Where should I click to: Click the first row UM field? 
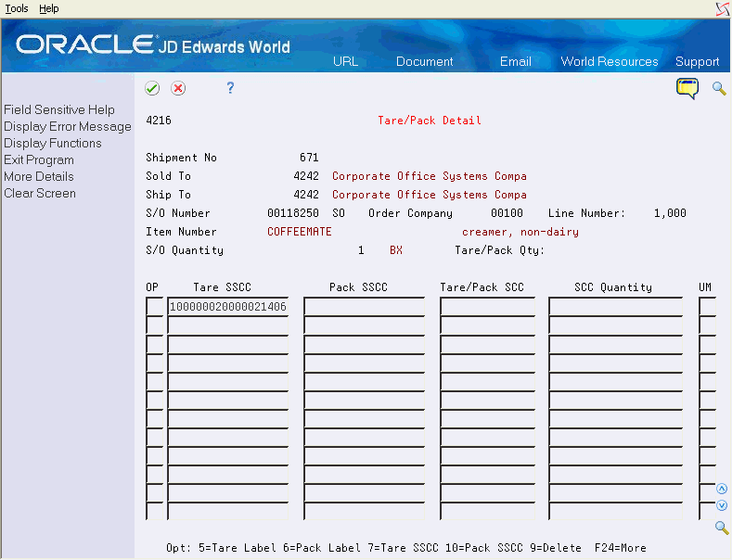coord(707,307)
